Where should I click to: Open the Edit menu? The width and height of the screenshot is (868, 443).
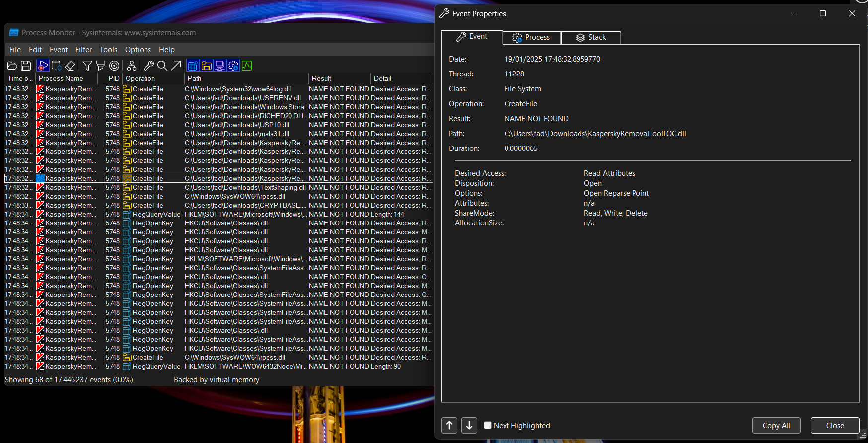[35, 50]
